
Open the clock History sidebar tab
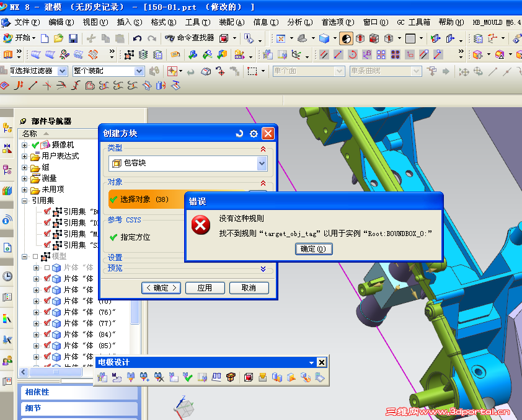(x=7, y=276)
